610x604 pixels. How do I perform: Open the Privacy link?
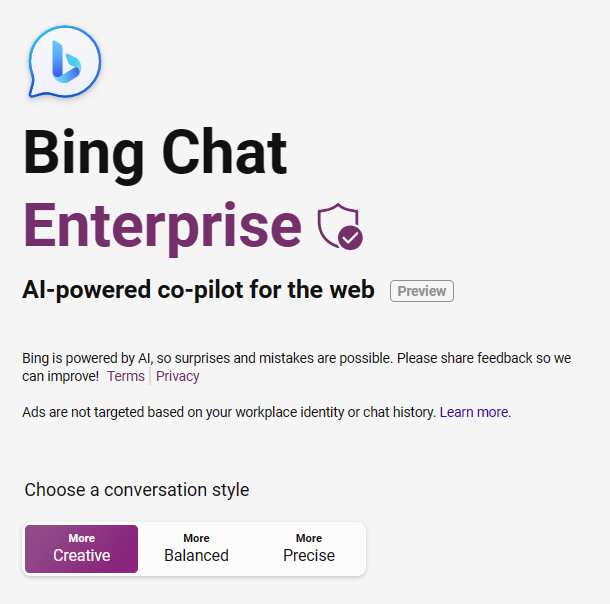(178, 376)
